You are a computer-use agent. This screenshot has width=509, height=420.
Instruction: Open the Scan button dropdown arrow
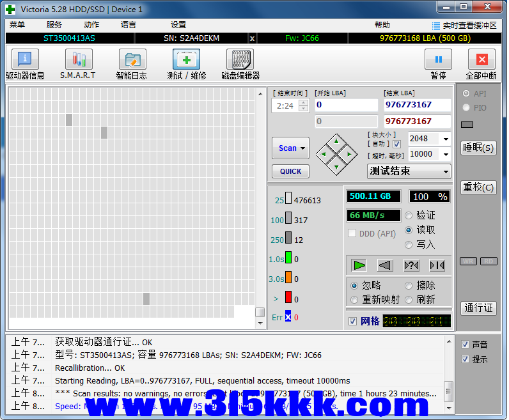303,148
